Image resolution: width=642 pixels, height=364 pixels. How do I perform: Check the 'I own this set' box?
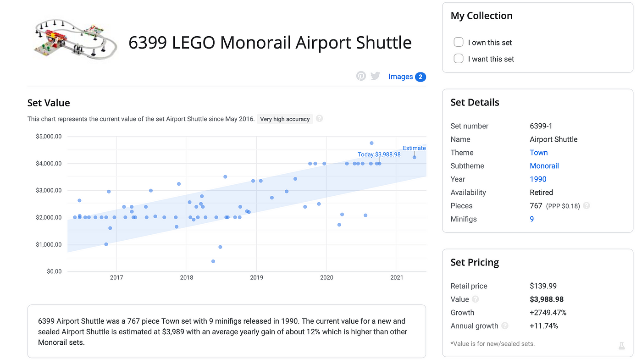pyautogui.click(x=459, y=42)
